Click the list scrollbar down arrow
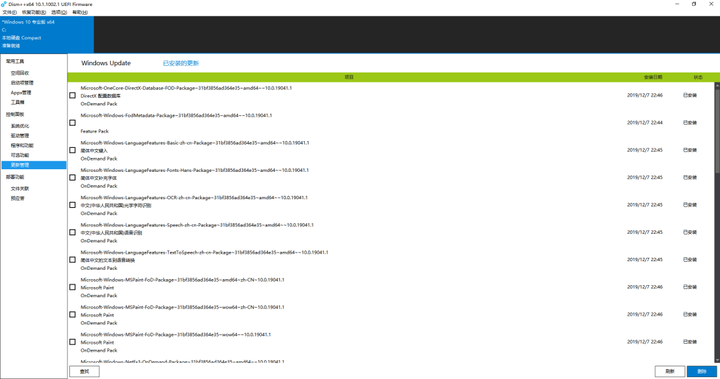Viewport: 720px width, 379px height. coord(717,361)
